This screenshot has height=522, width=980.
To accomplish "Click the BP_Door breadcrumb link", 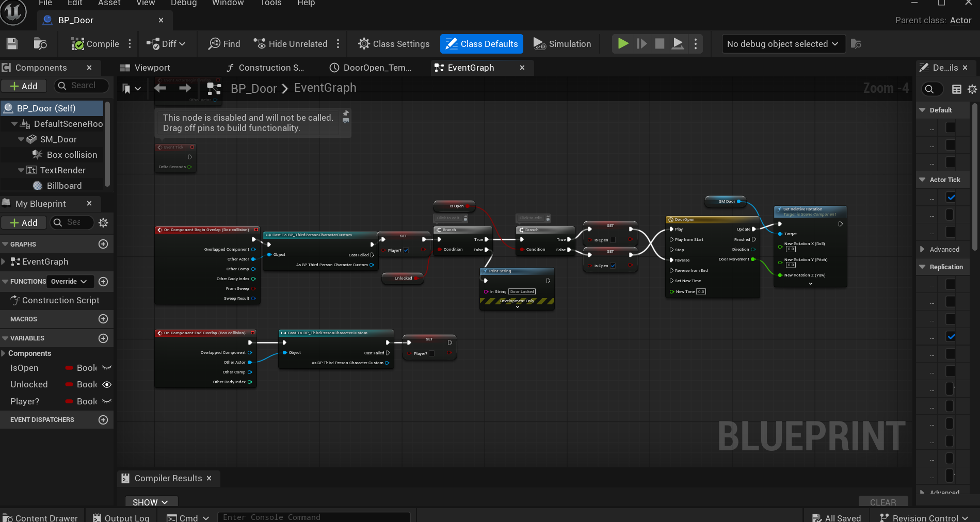I will click(x=254, y=89).
